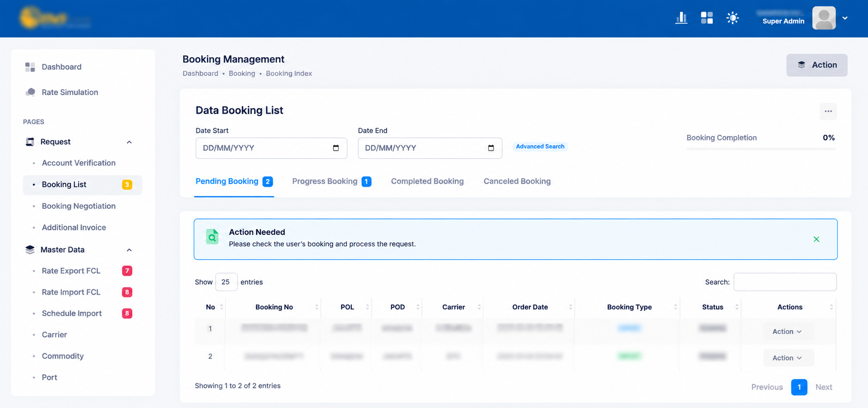The image size is (868, 408).
Task: Open Booking List in sidebar
Action: 83,185
